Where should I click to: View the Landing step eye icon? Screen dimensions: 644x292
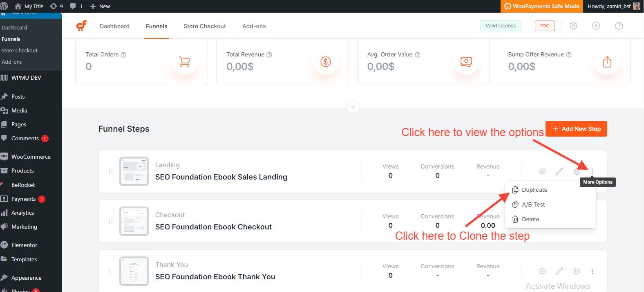542,171
